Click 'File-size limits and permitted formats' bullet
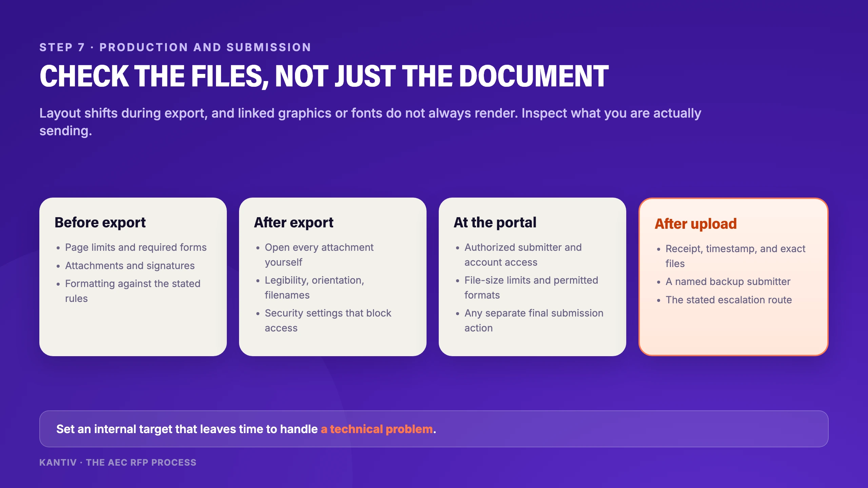The image size is (868, 488). click(x=531, y=288)
